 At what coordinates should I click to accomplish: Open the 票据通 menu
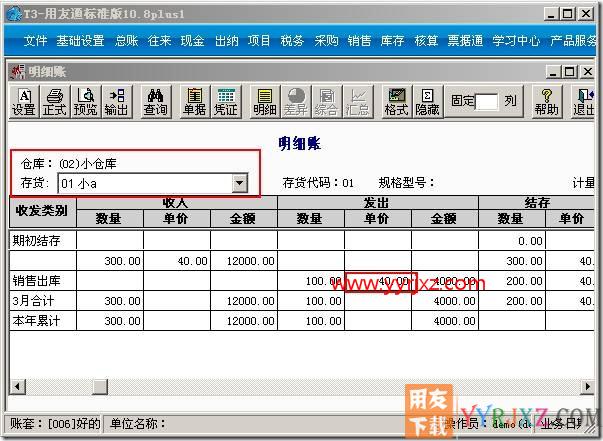pos(465,41)
